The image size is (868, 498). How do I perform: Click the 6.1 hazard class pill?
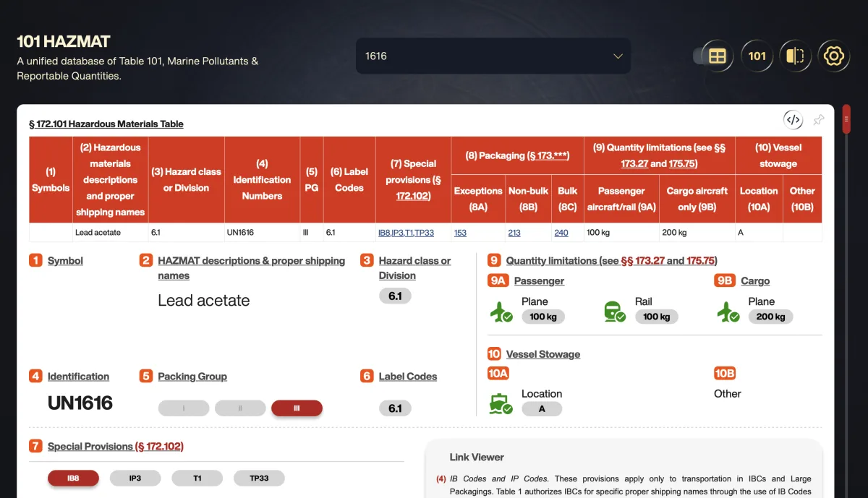[x=395, y=296]
